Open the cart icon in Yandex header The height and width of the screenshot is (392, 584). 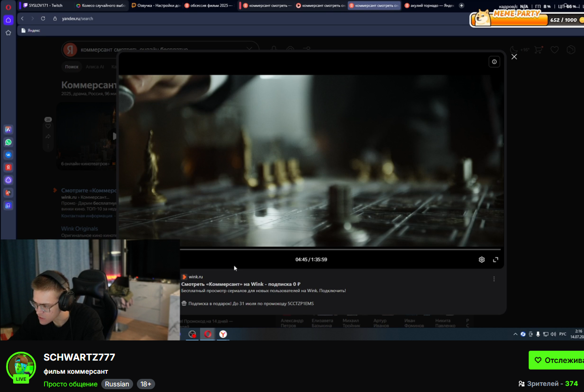point(539,49)
